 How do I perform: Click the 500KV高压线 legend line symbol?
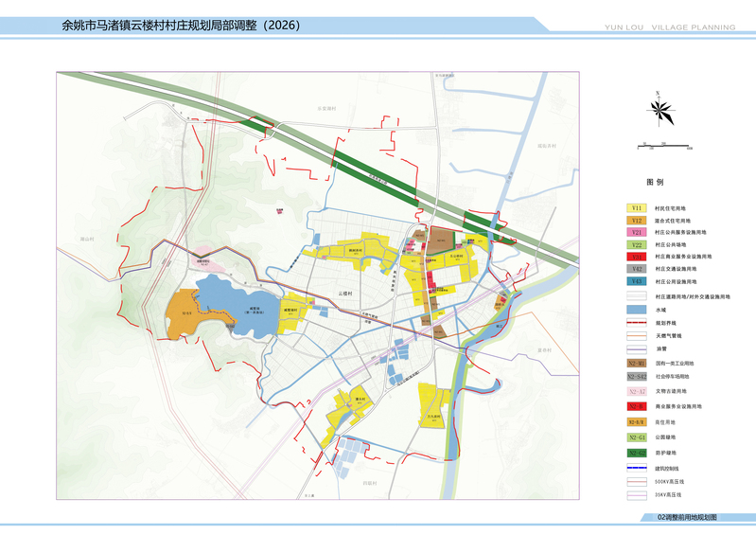pyautogui.click(x=637, y=481)
